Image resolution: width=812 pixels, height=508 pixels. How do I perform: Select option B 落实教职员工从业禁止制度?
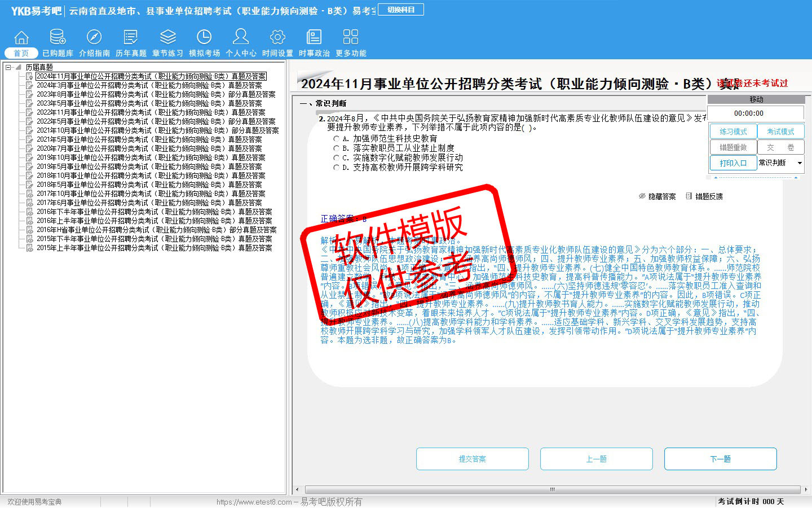[337, 148]
